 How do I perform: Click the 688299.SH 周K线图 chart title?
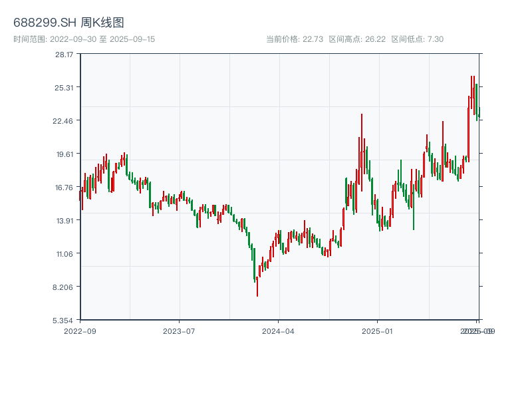click(x=68, y=23)
